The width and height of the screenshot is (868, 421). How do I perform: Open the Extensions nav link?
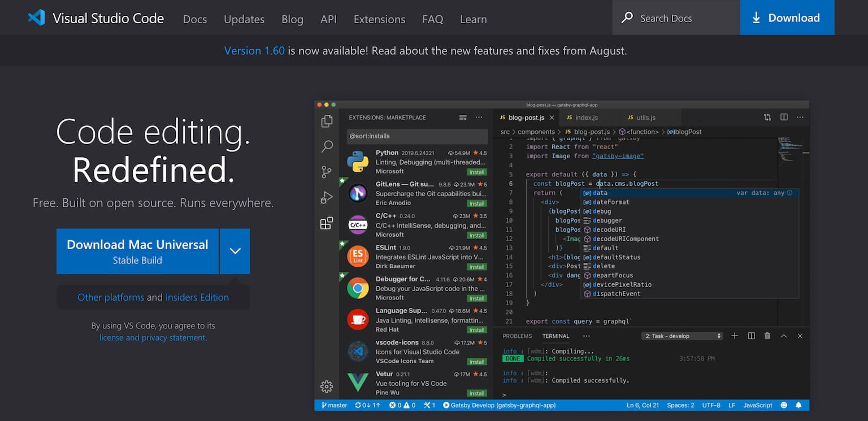(x=379, y=19)
